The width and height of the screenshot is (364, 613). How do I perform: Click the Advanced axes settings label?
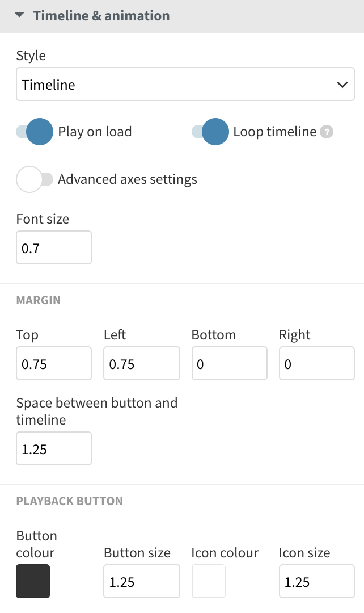(128, 179)
